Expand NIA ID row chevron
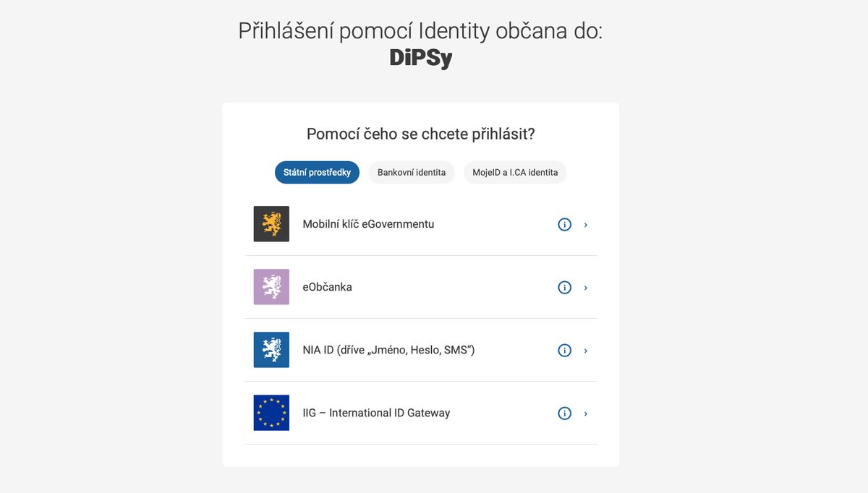Image resolution: width=868 pixels, height=493 pixels. point(586,351)
